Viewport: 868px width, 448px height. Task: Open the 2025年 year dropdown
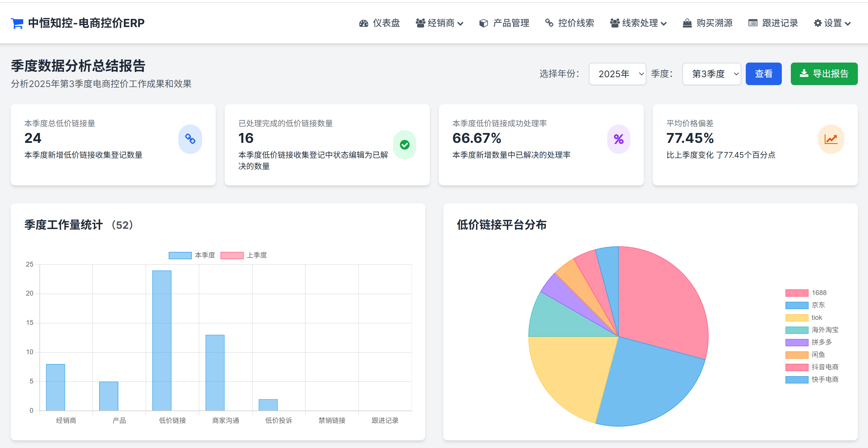617,74
